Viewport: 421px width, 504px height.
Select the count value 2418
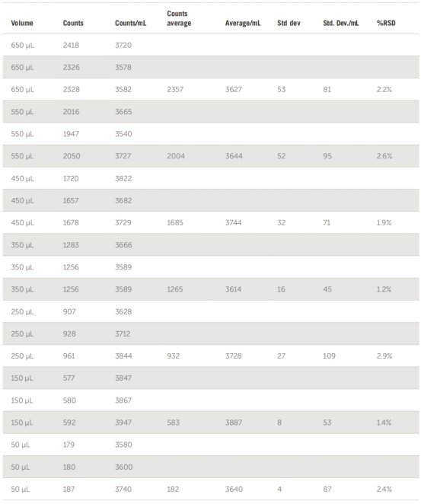pos(71,46)
